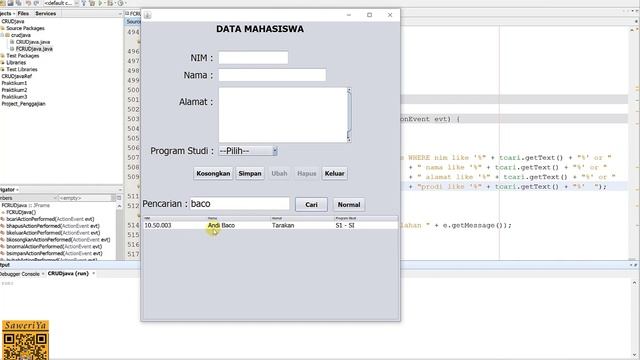
Task: Click the Redo icon in NetBeans toolbar
Action: point(36,2)
